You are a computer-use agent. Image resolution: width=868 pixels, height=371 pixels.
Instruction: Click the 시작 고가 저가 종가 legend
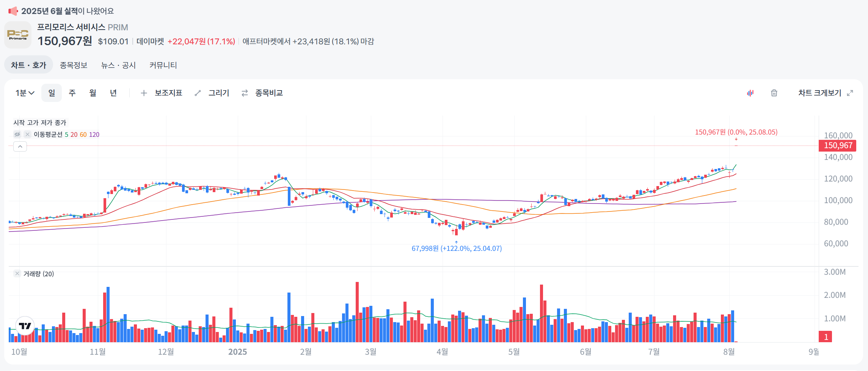40,123
